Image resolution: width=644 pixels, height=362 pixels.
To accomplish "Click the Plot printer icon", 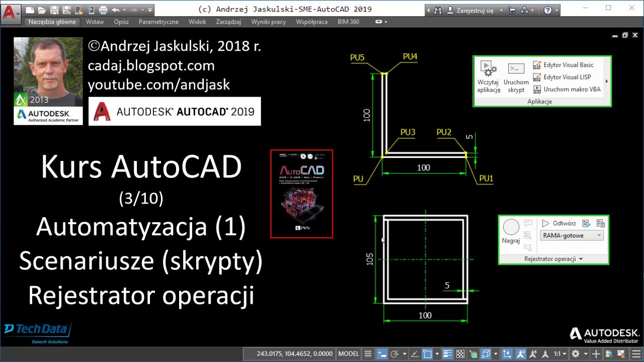I will coord(103,10).
